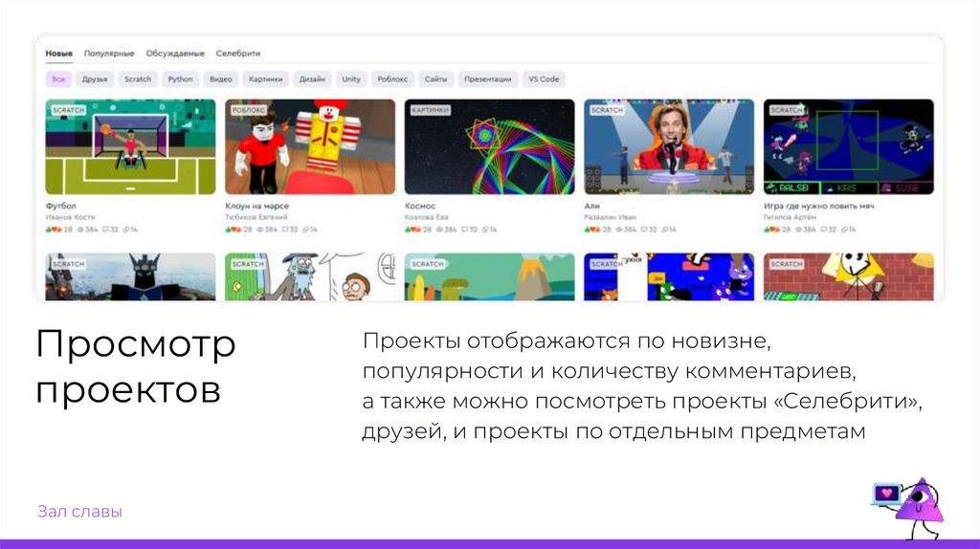Open the second-row Rick and Morty thumbnail
Screen dimensions: 980x549
(x=310, y=276)
